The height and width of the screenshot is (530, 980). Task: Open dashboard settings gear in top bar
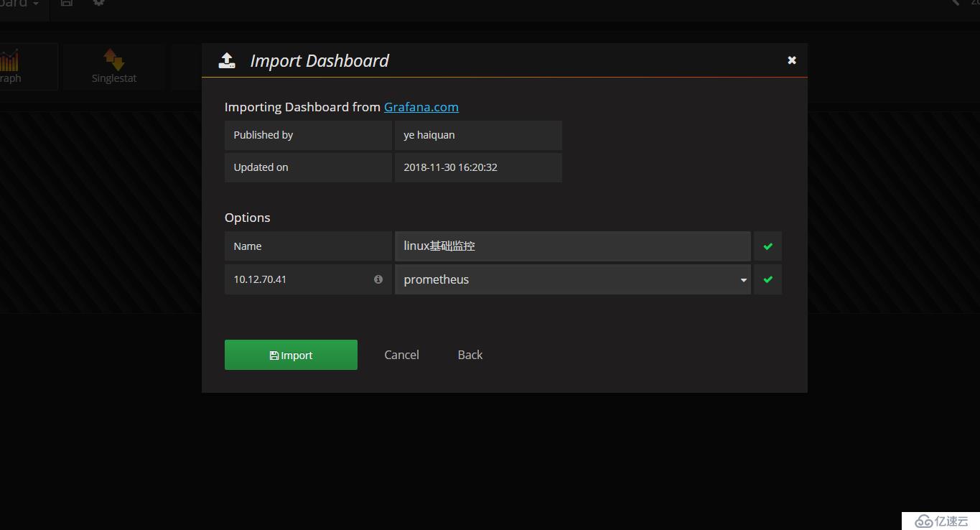pos(98,3)
